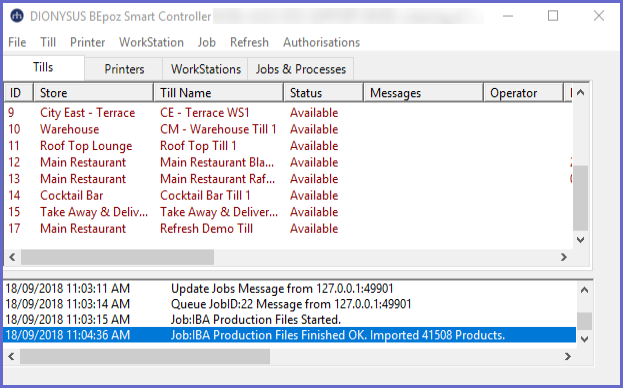Select IBA Production Files Started entry
Image resolution: width=623 pixels, height=388 pixels.
point(289,320)
